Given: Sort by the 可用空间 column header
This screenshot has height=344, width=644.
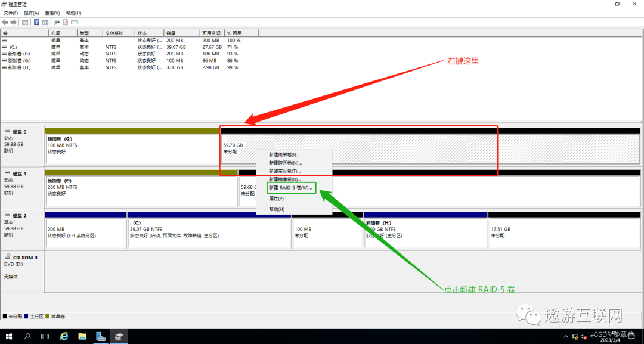Looking at the screenshot, I should 212,33.
